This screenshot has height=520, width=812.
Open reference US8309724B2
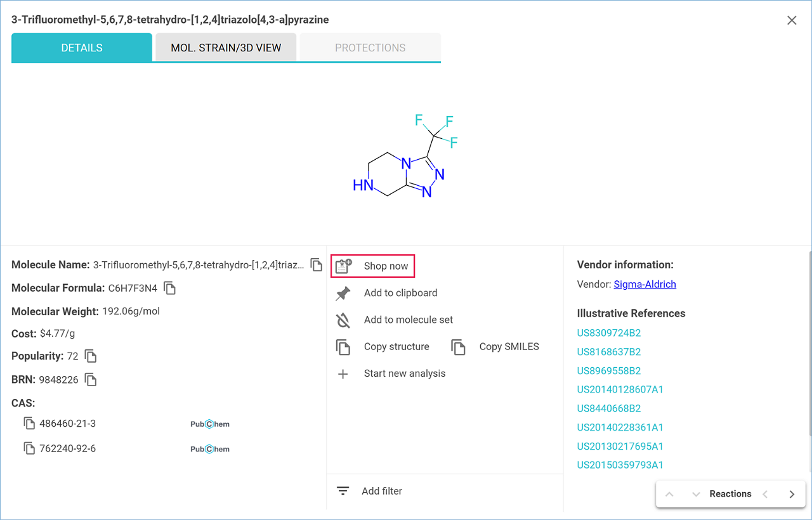609,332
